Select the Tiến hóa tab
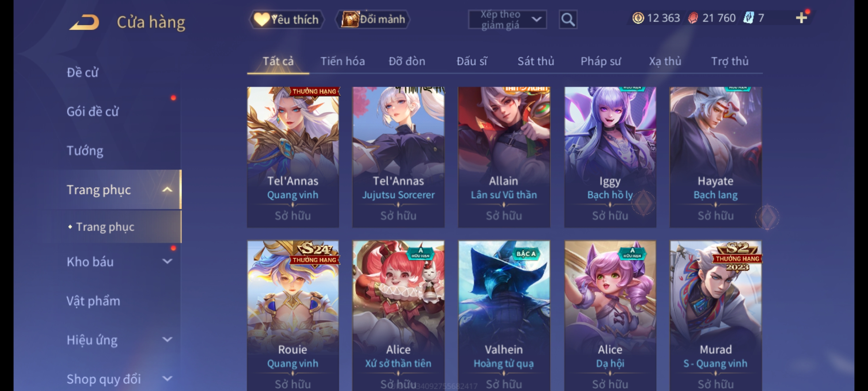 point(342,61)
